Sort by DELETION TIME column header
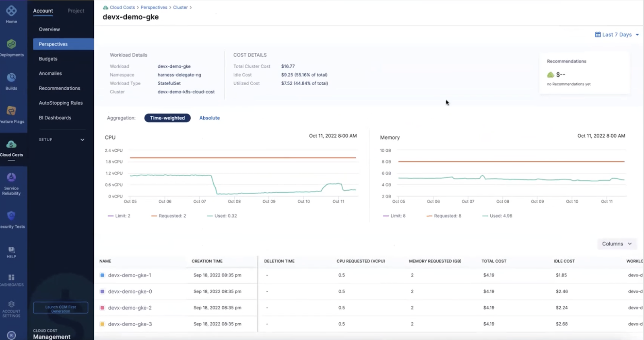The image size is (644, 340). pyautogui.click(x=279, y=261)
